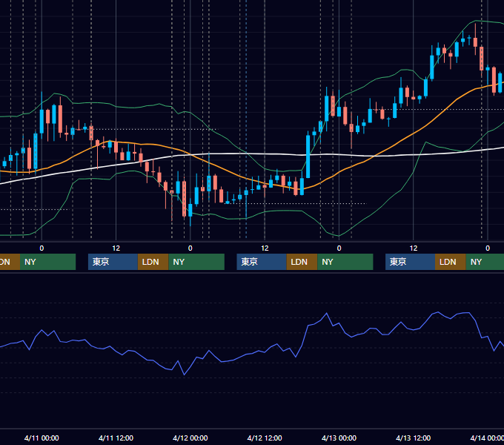Click the NY block following 4/12 LDN
Image resolution: width=504 pixels, height=445 pixels.
345,262
